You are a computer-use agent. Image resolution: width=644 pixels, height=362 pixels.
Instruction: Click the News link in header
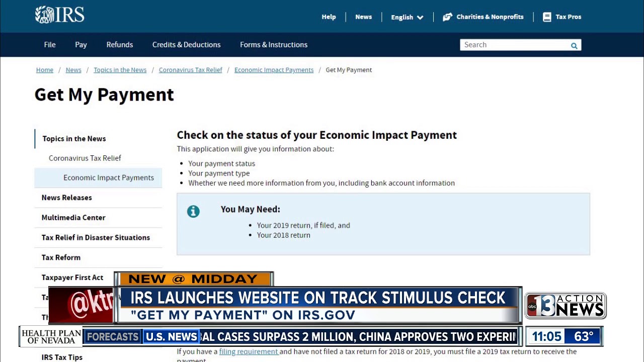(x=363, y=17)
